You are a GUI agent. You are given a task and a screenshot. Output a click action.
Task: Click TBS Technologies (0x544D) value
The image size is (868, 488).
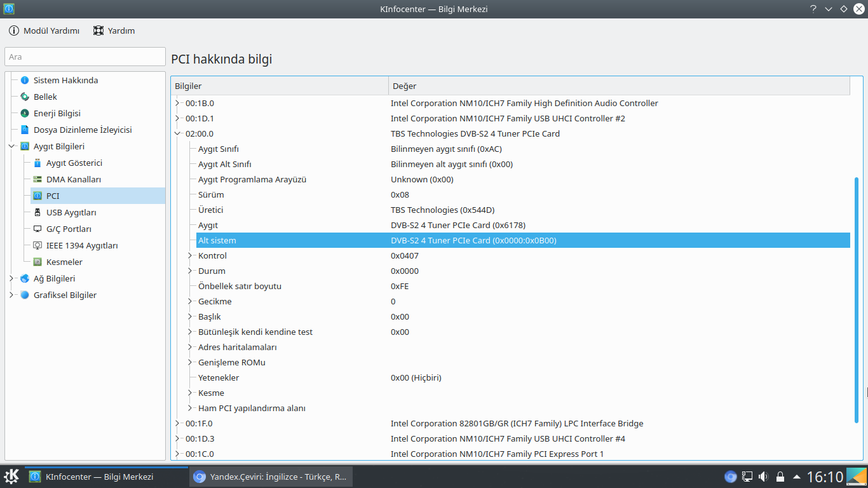click(442, 210)
